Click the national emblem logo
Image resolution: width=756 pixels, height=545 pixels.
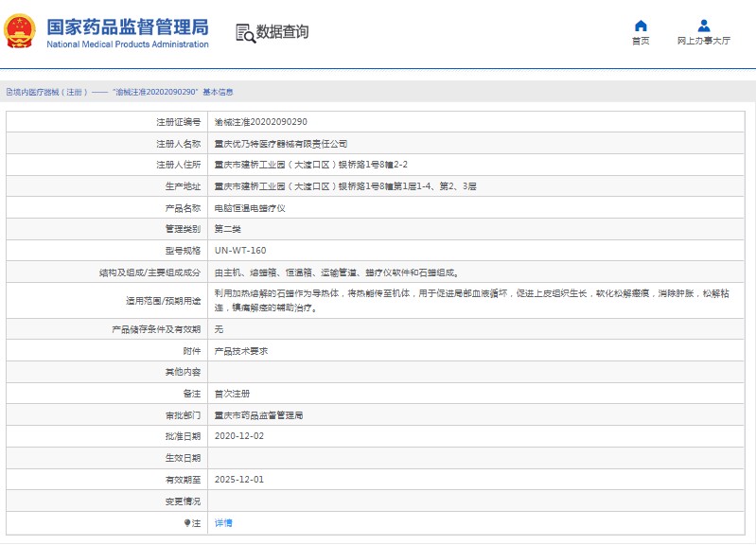20,31
